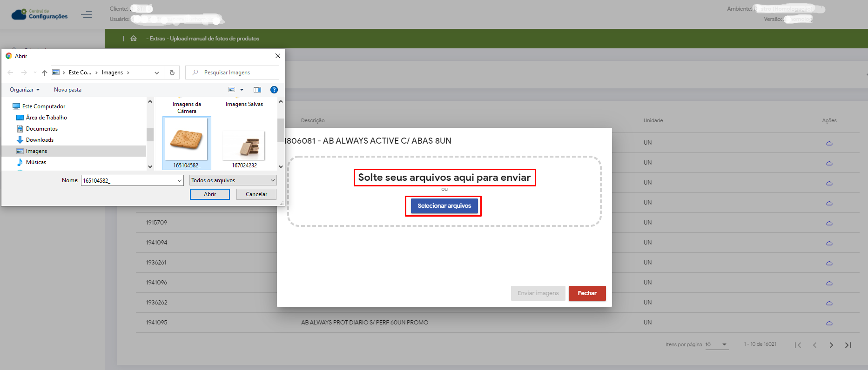The width and height of the screenshot is (868, 370).
Task: Click the AB ALWAYS PROT DIARIO description text
Action: 364,323
